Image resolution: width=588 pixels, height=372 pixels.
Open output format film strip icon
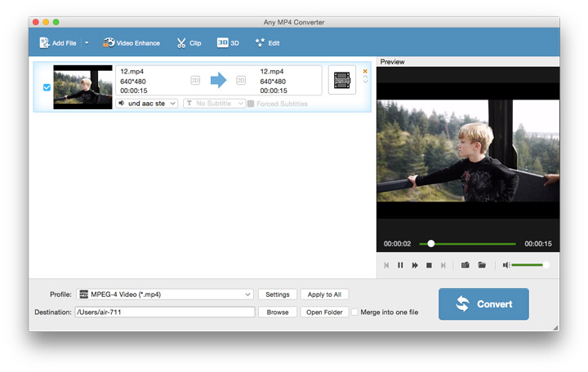click(342, 80)
